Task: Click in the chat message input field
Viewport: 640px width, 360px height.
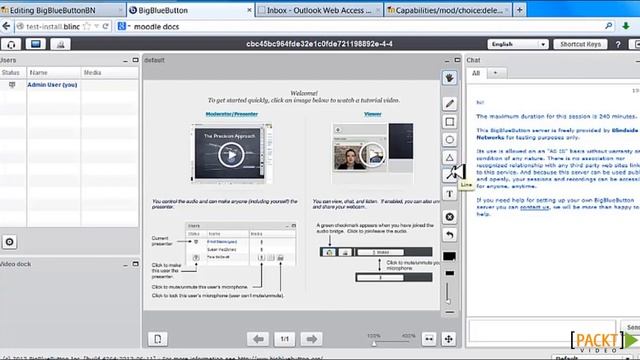Action: 542,330
